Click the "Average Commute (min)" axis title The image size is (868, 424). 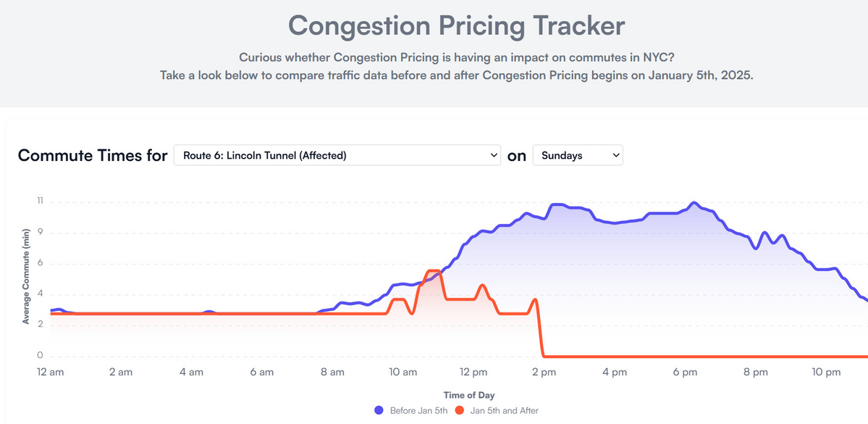click(x=25, y=275)
